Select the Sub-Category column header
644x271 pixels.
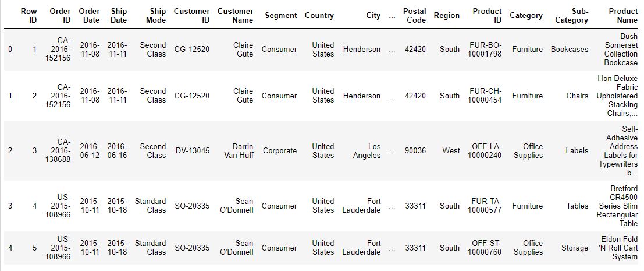tap(572, 16)
